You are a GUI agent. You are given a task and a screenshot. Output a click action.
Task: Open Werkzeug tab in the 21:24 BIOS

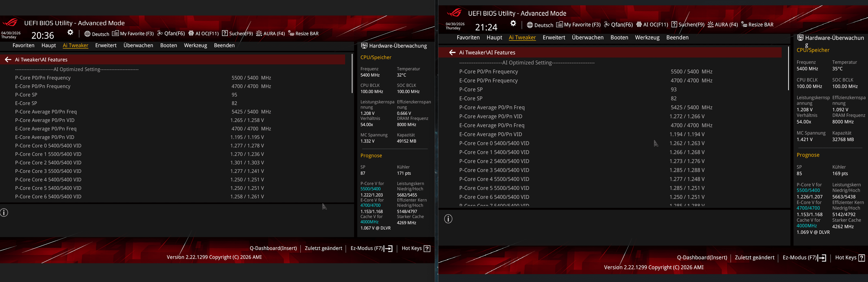(647, 38)
